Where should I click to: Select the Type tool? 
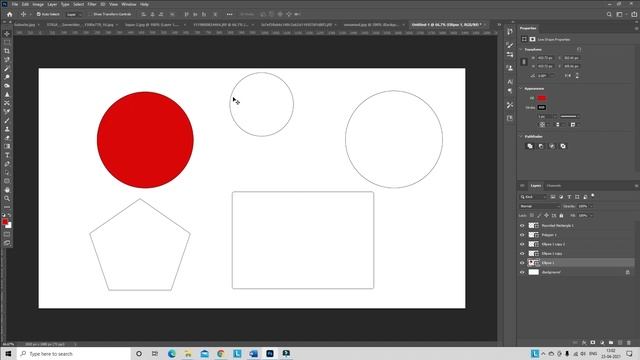(7, 155)
